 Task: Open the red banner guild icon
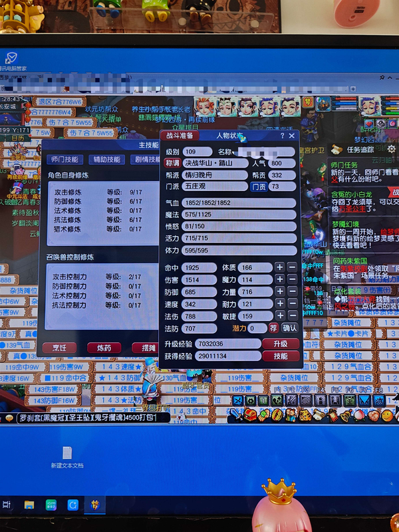[x=334, y=414]
